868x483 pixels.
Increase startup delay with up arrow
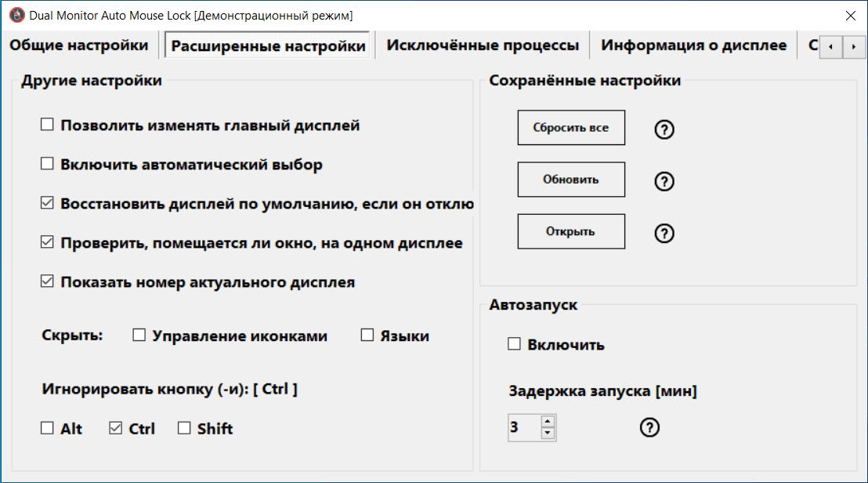[548, 422]
